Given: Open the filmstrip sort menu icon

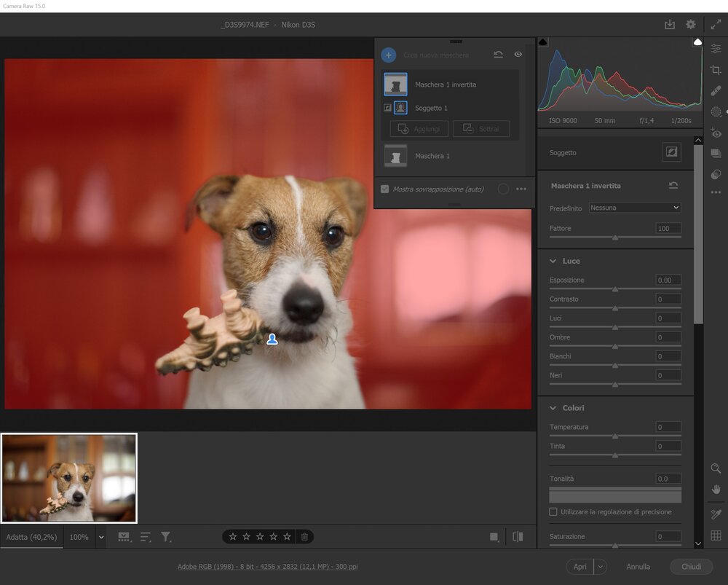Looking at the screenshot, I should pyautogui.click(x=146, y=537).
